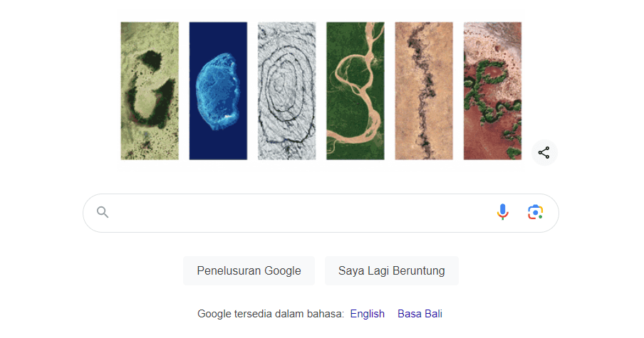Click the Penelusuran Google button
644x338 pixels.
tap(249, 270)
